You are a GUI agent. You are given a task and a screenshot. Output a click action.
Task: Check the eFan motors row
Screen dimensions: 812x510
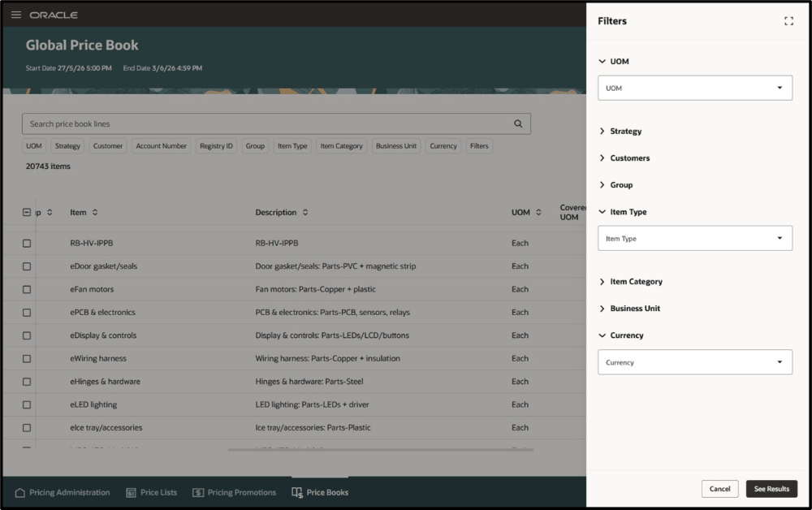[27, 289]
